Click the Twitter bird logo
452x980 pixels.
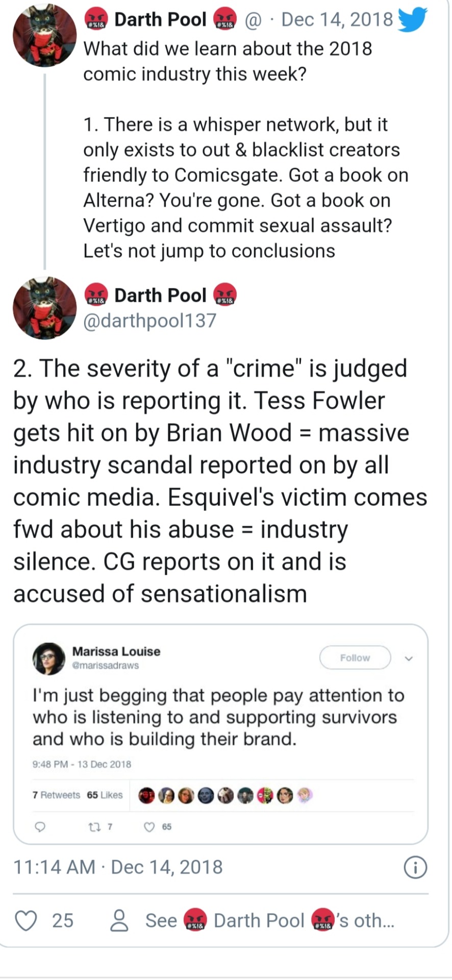click(412, 20)
